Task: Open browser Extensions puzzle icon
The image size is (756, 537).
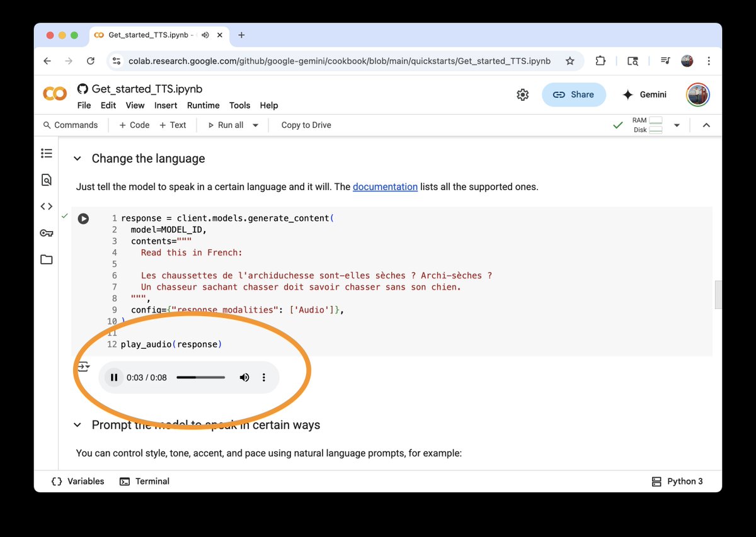Action: (600, 61)
